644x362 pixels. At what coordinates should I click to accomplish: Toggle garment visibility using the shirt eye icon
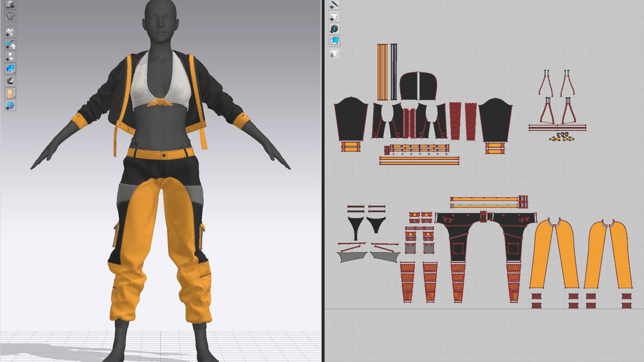click(10, 32)
